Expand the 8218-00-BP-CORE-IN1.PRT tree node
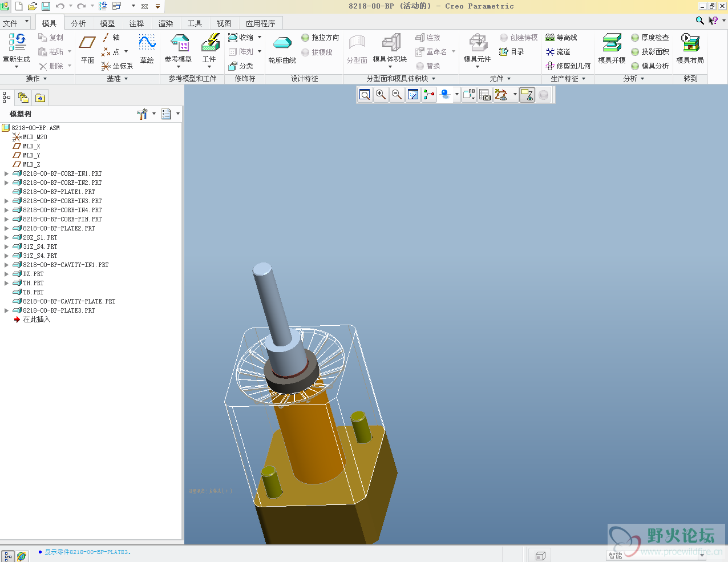 (6, 173)
